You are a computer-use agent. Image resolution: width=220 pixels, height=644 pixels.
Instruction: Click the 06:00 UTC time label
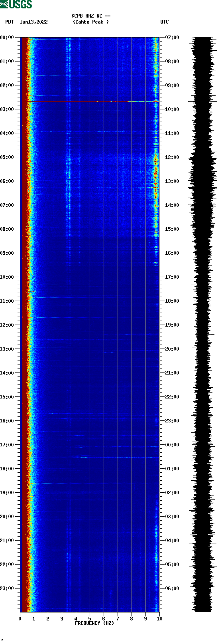tap(172, 589)
